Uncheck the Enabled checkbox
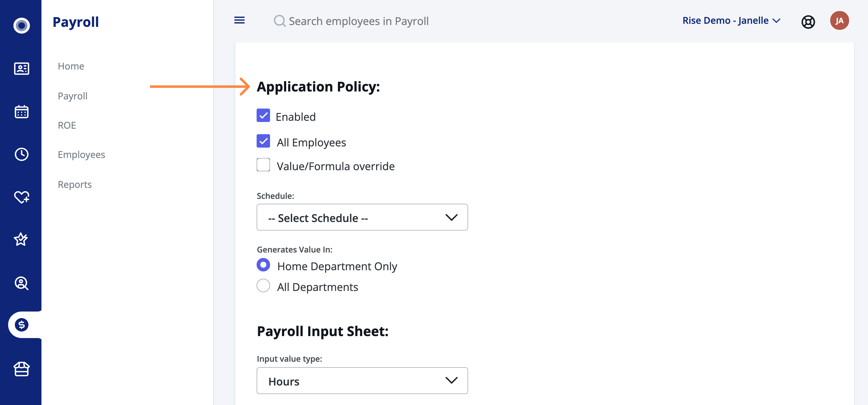Screen dimensions: 868x405 [263, 115]
